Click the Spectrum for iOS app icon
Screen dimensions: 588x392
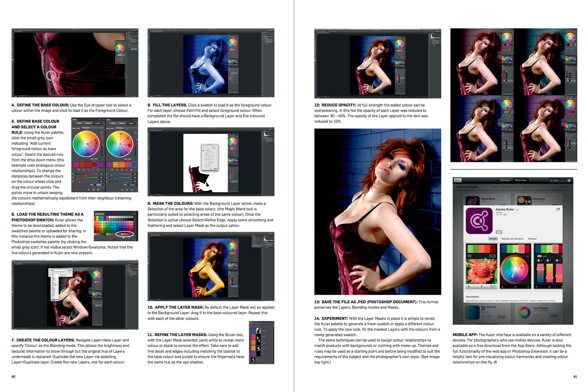point(473,313)
